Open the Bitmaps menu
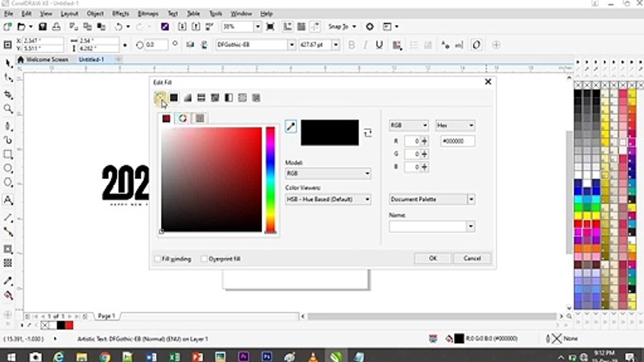 [x=148, y=14]
